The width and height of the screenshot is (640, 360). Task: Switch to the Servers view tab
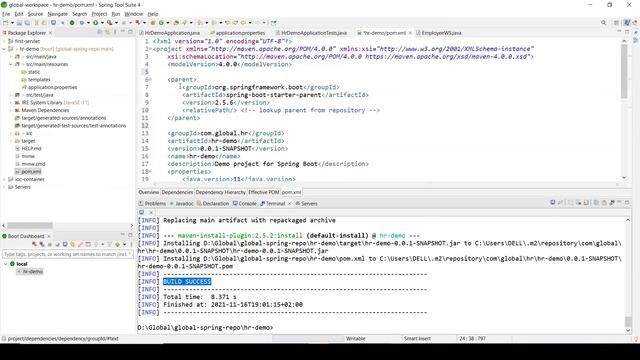306,203
